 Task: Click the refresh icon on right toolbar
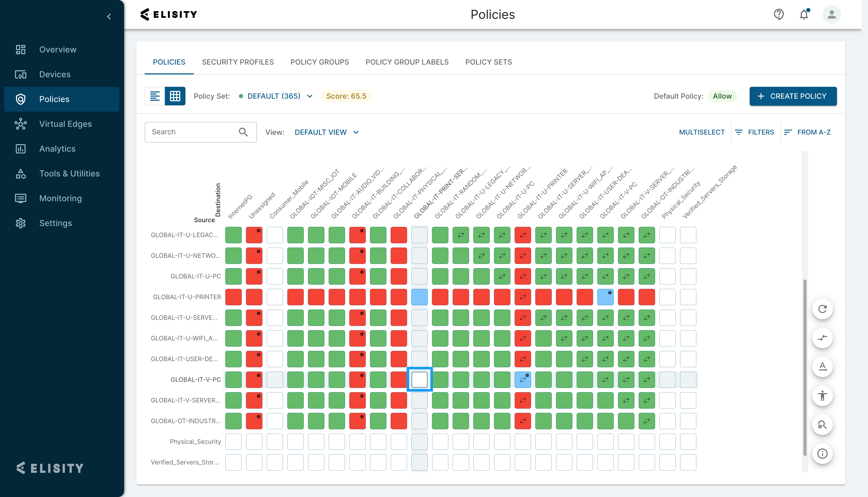[x=822, y=309]
